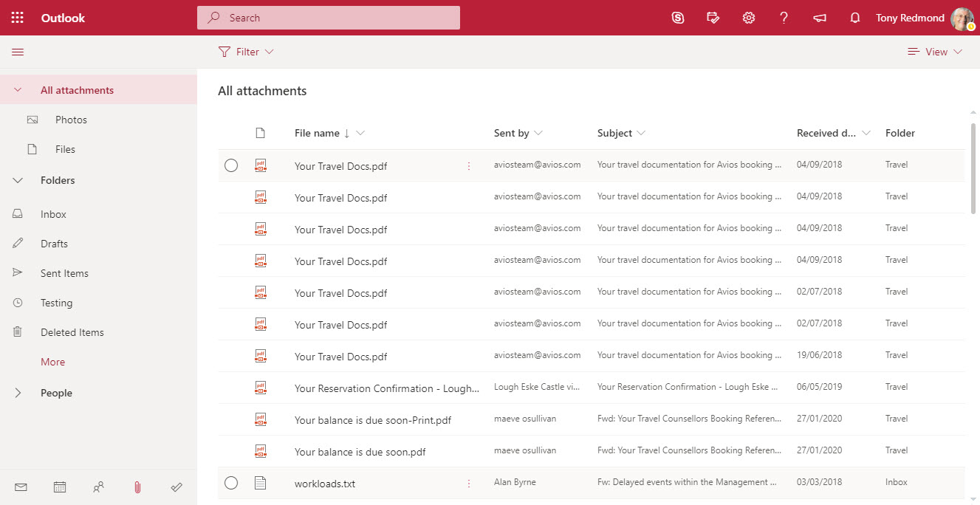Screen dimensions: 980x505
Task: Click the vertical scrollbar in attachments list
Action: coord(974,170)
